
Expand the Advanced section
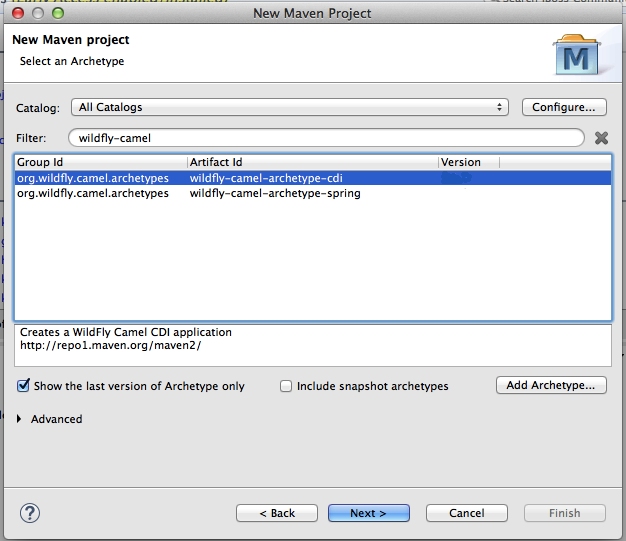[x=19, y=419]
